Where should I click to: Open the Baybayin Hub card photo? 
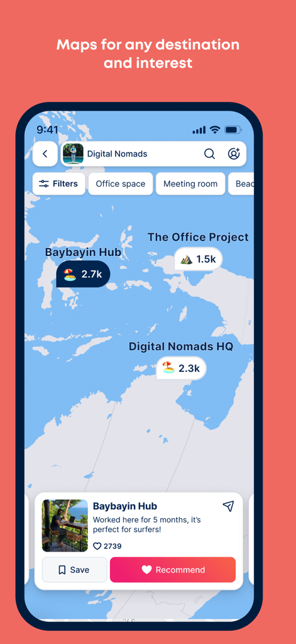click(65, 525)
